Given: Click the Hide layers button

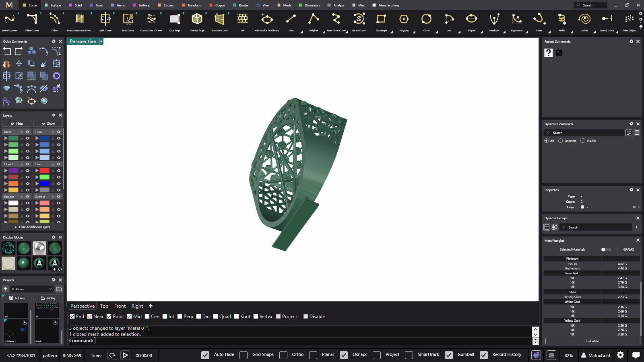Looking at the screenshot, I should tap(17, 123).
